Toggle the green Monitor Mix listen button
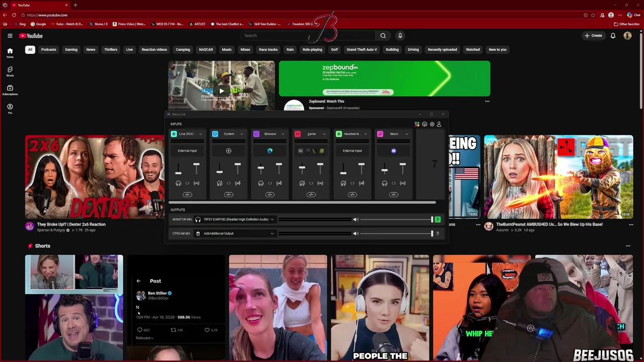 pos(438,220)
